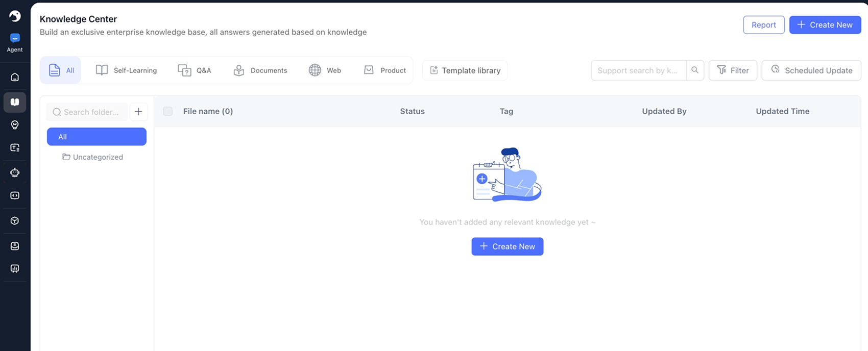Select the Knowledge Center book sidebar icon

click(x=15, y=103)
